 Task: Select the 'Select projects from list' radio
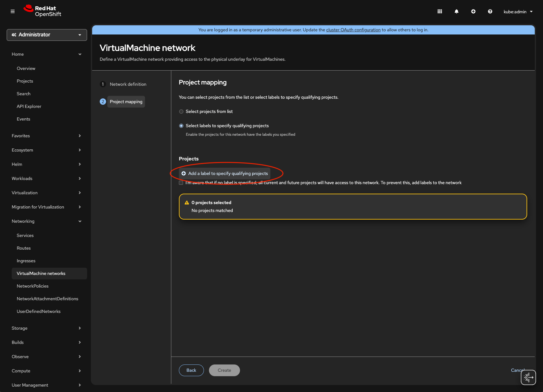pos(181,112)
